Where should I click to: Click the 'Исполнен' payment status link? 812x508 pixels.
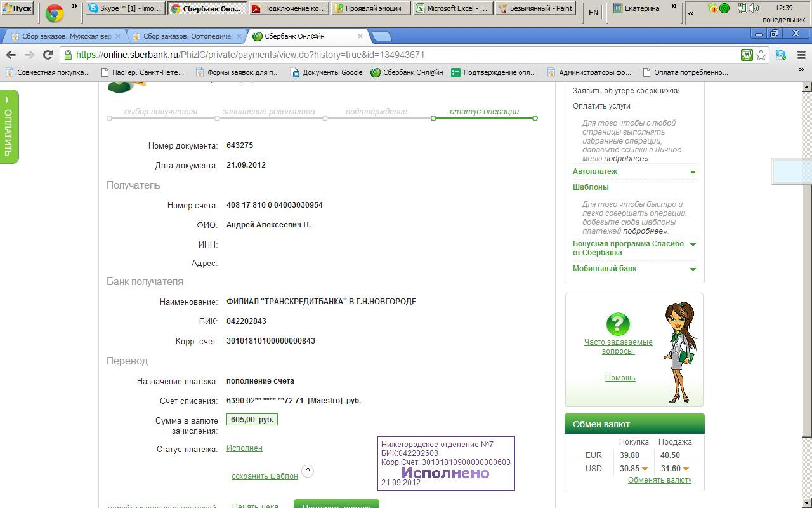point(244,448)
